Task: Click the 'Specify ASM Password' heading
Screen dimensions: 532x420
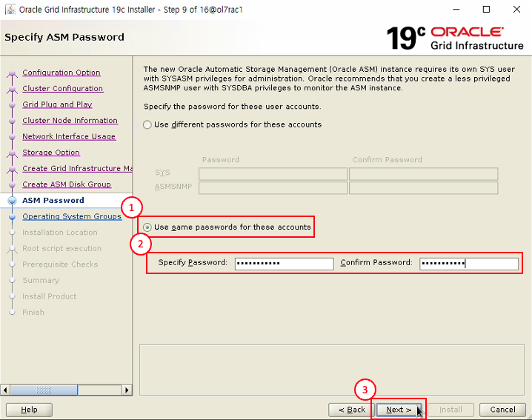Action: pos(64,37)
